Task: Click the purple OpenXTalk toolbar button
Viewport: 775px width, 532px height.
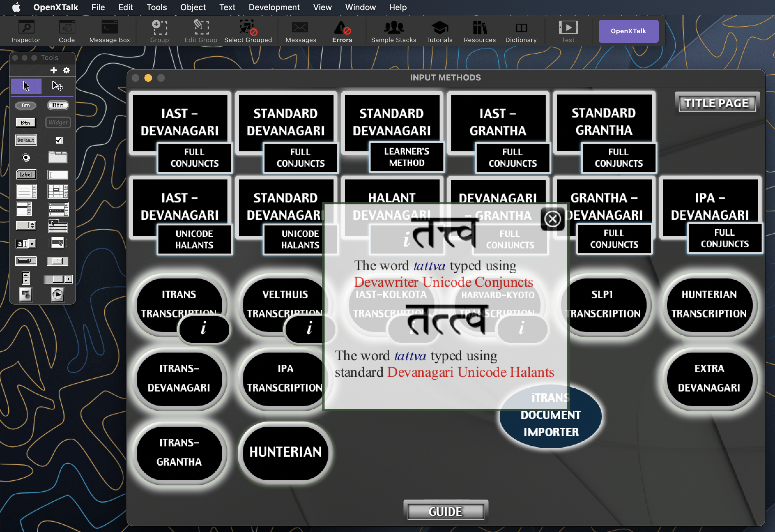Action: coord(628,31)
